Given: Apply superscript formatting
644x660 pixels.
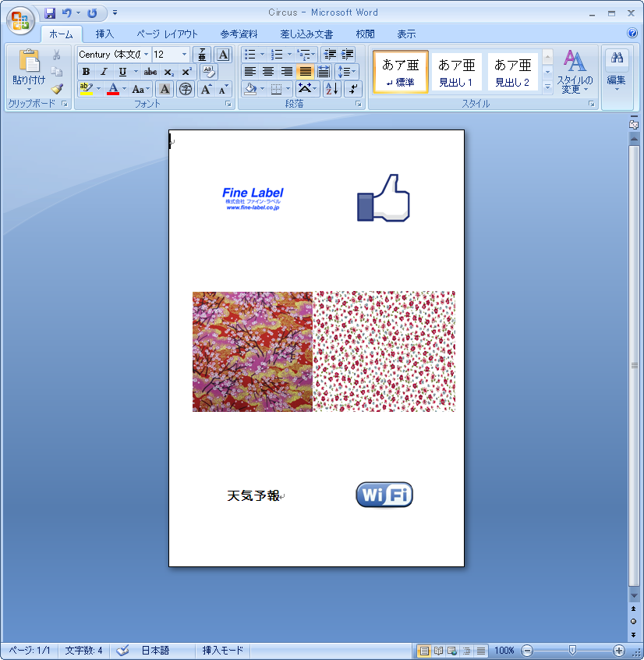Looking at the screenshot, I should 187,72.
